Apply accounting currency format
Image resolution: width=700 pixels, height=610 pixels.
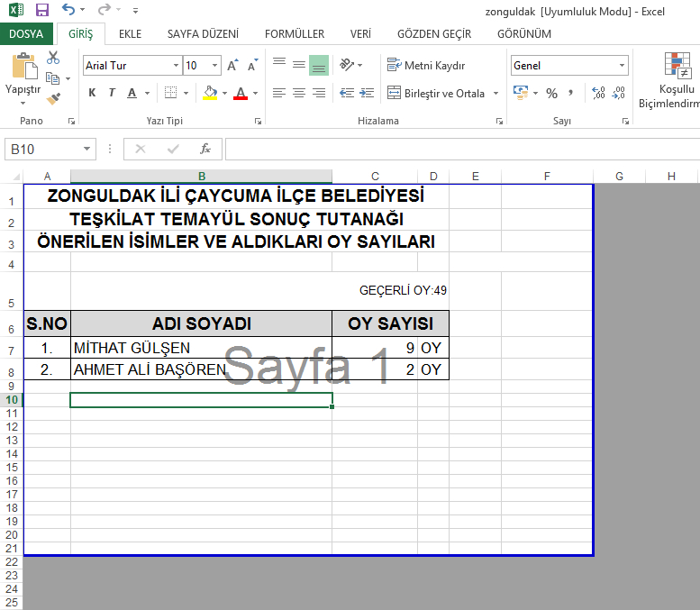pos(521,93)
